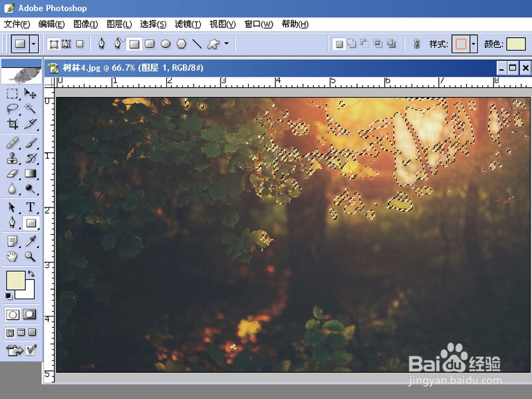Select the Path Selection arrow tool
The height and width of the screenshot is (399, 532).
coord(12,207)
